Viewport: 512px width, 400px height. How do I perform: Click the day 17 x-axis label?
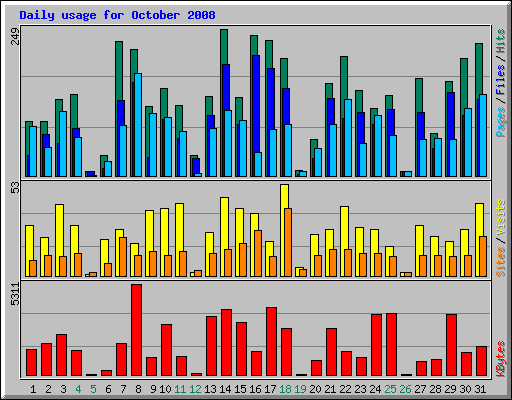[270, 389]
